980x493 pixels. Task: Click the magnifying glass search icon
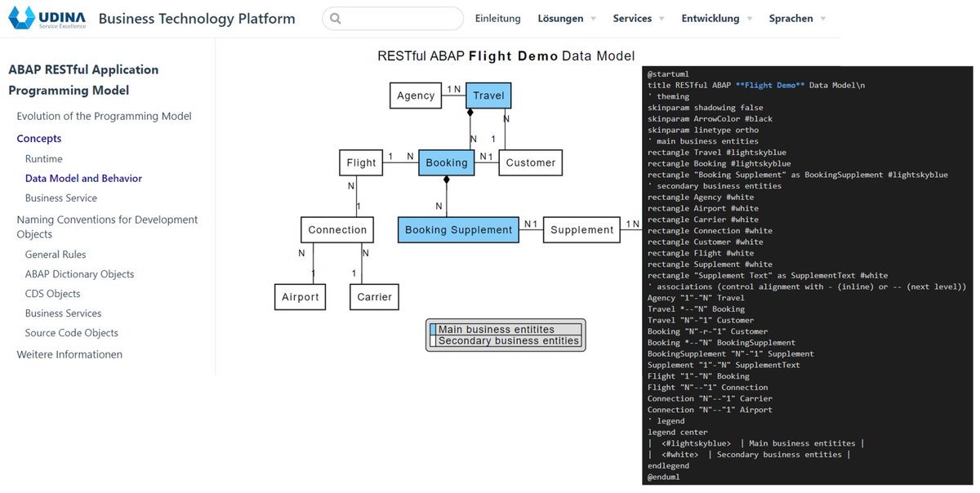(x=336, y=18)
